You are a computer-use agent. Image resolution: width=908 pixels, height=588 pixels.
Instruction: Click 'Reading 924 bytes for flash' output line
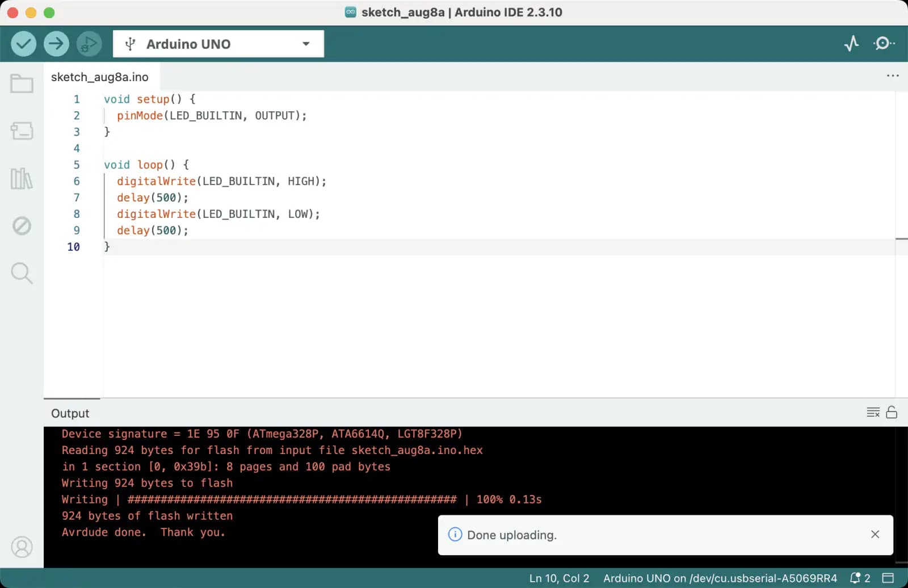click(272, 451)
